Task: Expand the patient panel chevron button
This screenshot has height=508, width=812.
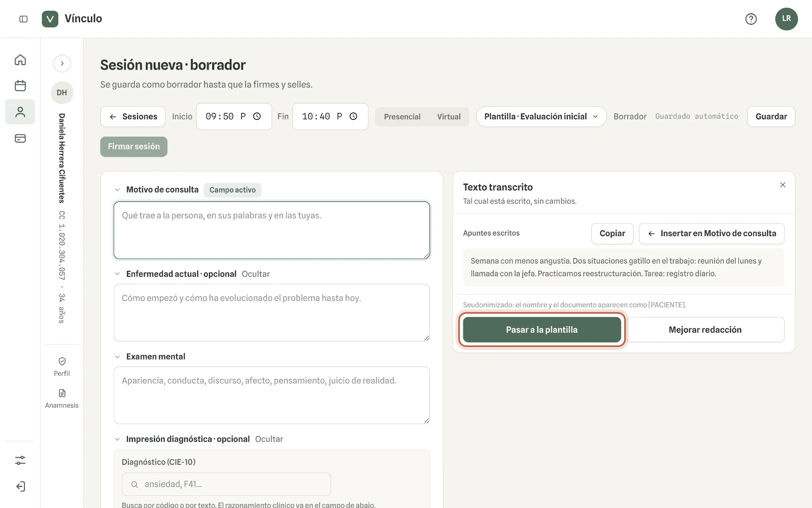Action: 62,63
